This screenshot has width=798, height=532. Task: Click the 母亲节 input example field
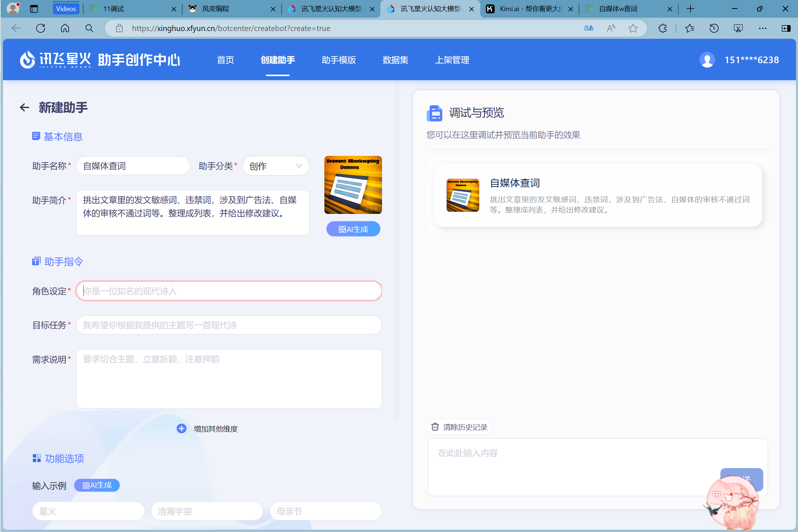pyautogui.click(x=325, y=511)
